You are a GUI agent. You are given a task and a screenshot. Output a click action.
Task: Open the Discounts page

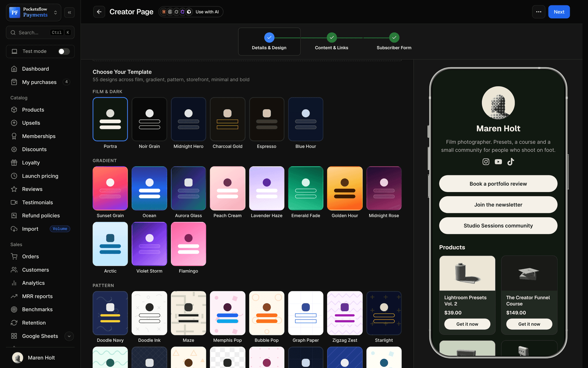click(40, 149)
